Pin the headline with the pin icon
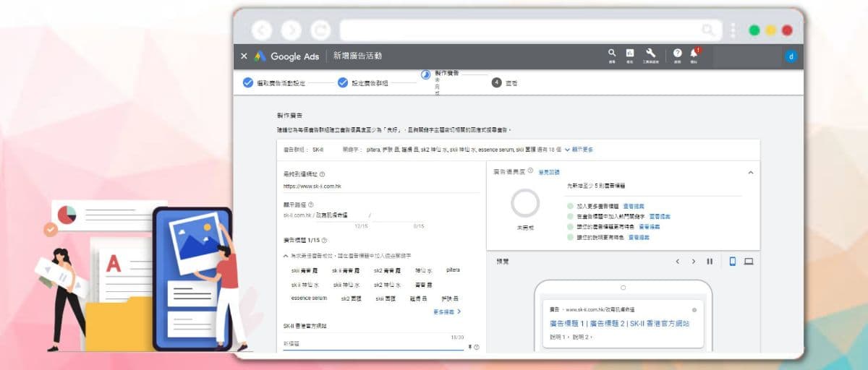This screenshot has height=370, width=868. click(x=469, y=348)
